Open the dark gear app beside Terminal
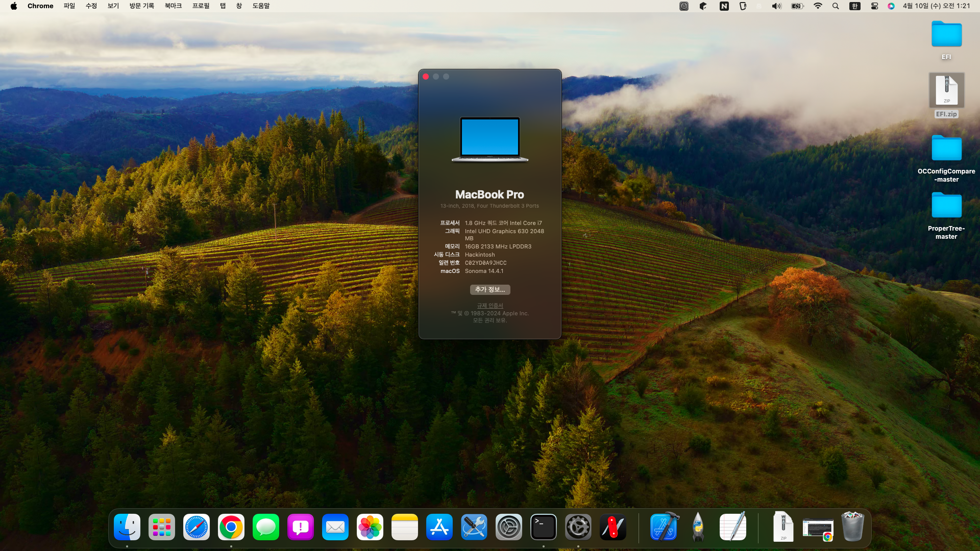Viewport: 980px width, 551px height. 578,527
